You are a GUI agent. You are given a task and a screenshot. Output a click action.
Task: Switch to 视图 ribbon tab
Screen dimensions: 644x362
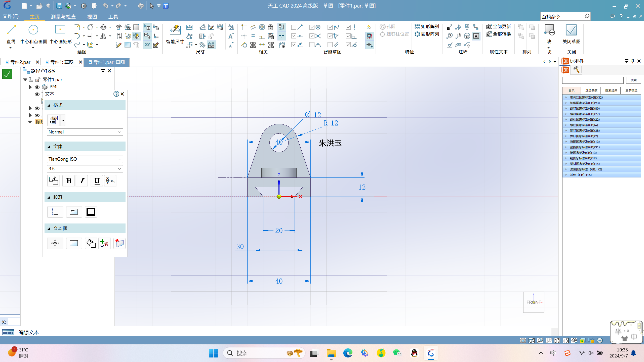point(92,17)
